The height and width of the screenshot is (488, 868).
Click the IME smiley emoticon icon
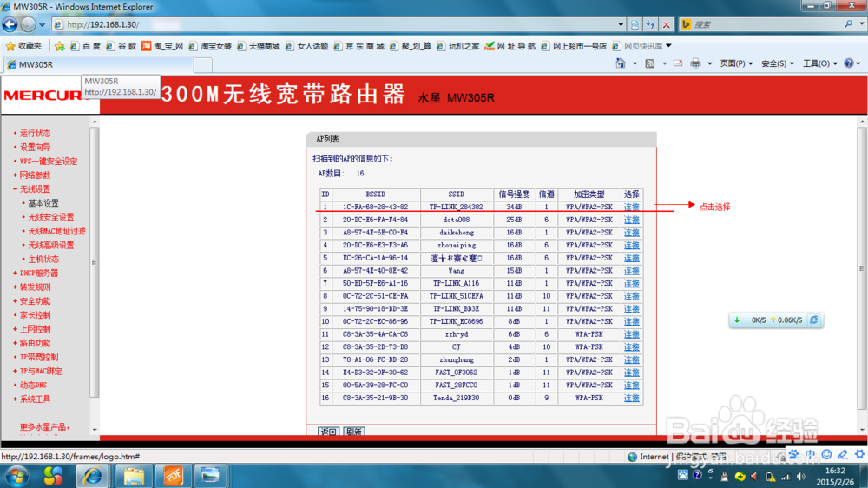pos(826,454)
